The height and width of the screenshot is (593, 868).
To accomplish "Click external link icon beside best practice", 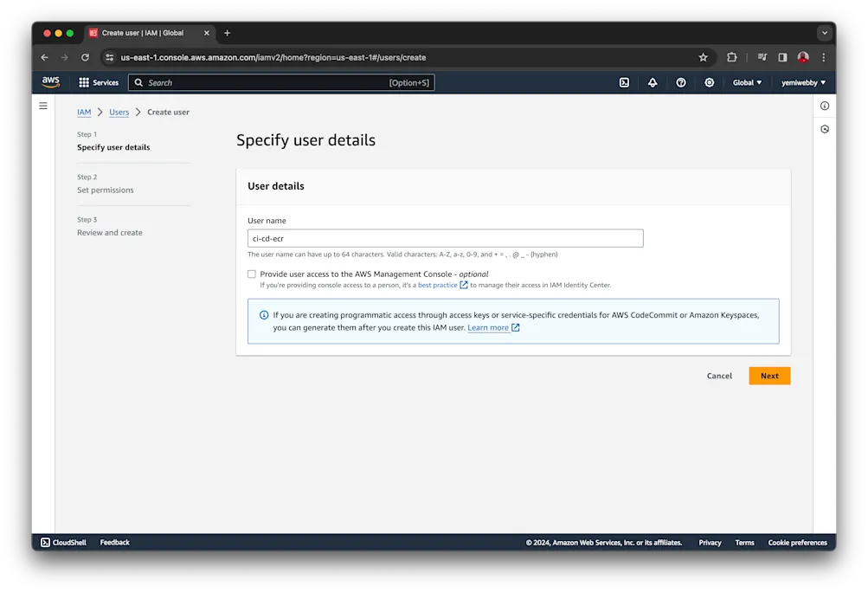I will pyautogui.click(x=464, y=285).
